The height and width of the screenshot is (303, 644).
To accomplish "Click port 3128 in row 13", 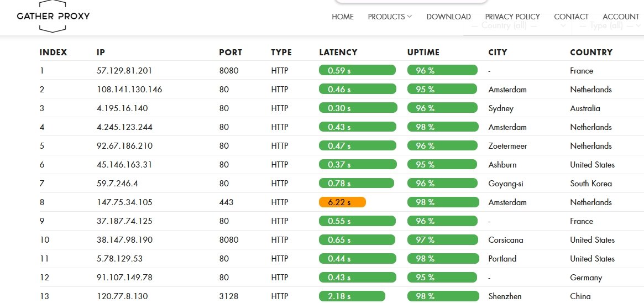I will click(x=228, y=296).
